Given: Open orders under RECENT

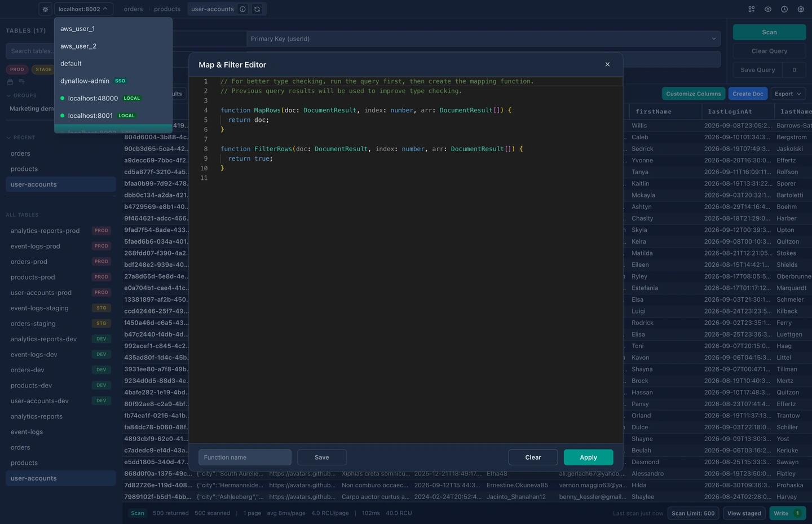Looking at the screenshot, I should pyautogui.click(x=61, y=153).
